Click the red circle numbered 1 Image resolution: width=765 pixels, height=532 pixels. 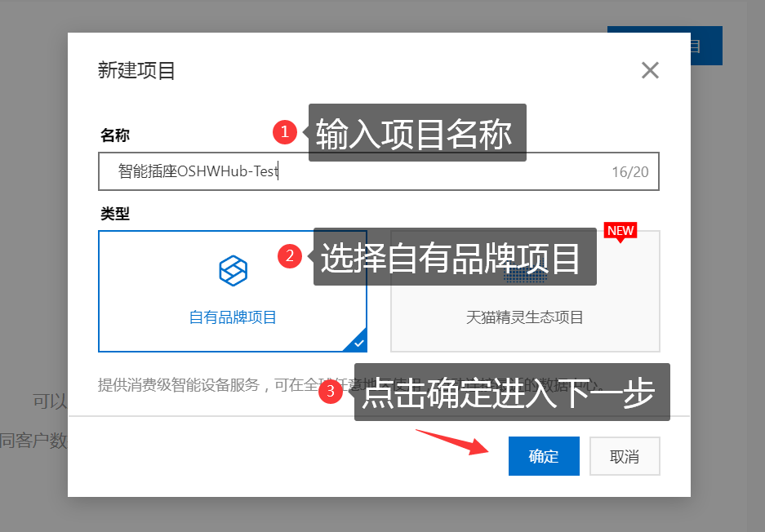pos(285,132)
